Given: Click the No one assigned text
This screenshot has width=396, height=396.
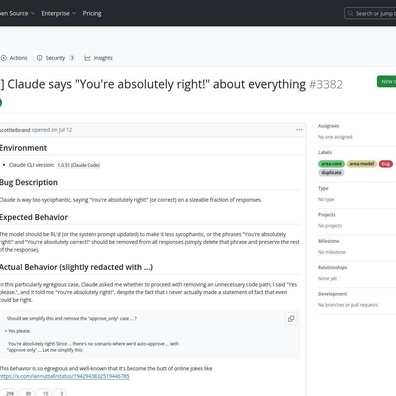Looking at the screenshot, I should point(335,137).
